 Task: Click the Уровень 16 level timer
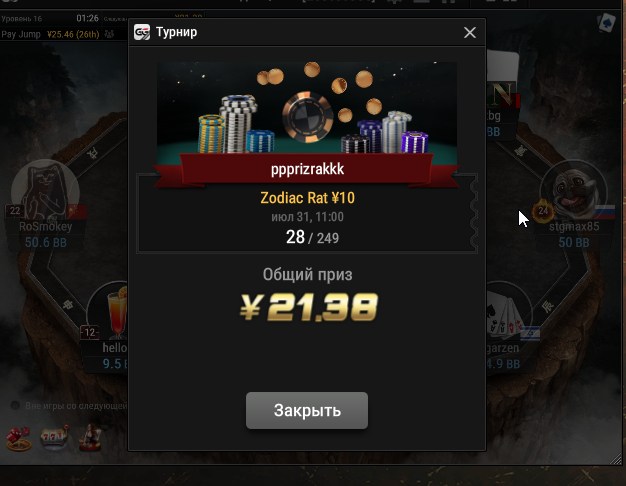tap(50, 18)
